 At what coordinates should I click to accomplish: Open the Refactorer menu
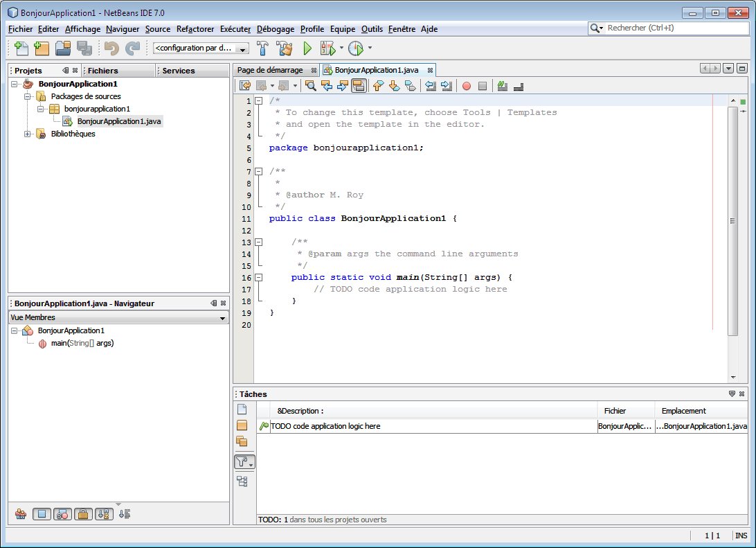(x=195, y=29)
